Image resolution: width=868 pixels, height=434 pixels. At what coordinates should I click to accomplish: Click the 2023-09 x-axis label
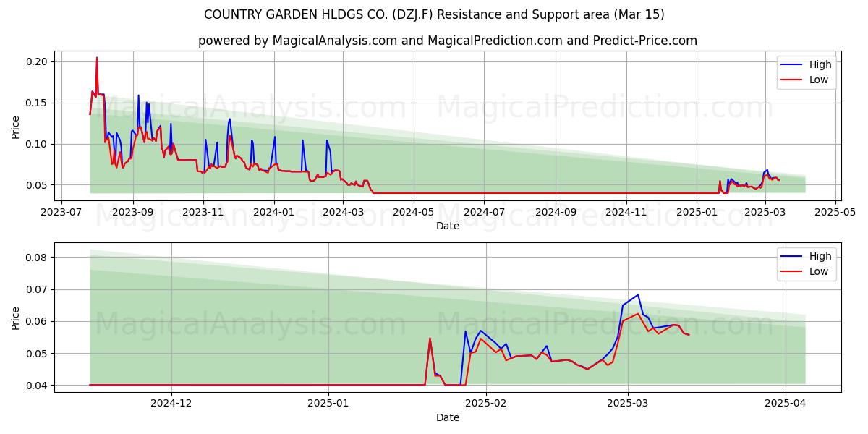coord(132,212)
